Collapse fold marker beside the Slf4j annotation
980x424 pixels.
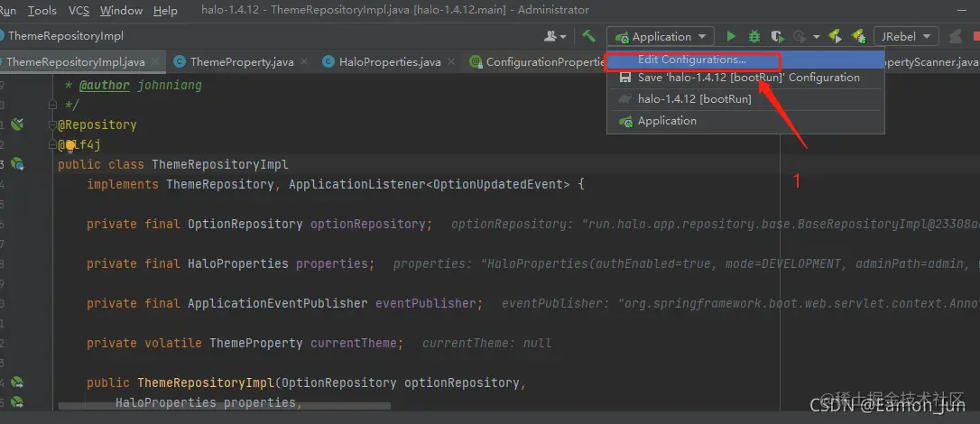coord(54,145)
